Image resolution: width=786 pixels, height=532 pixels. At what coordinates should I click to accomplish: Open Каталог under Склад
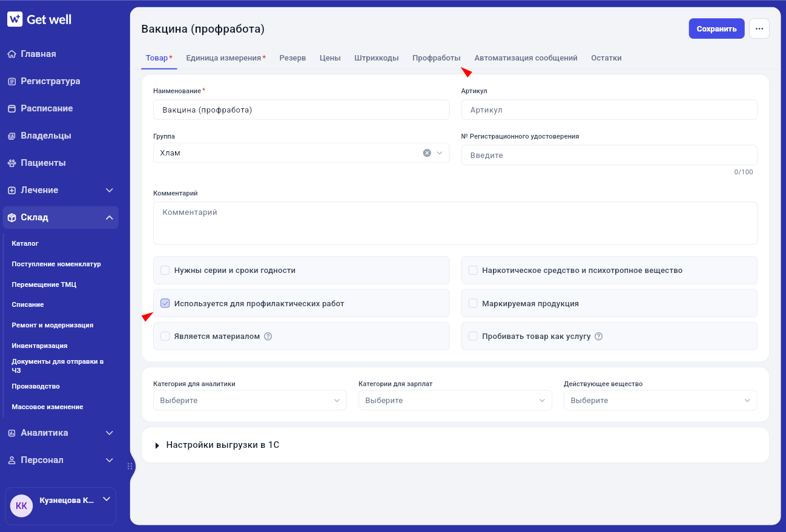click(25, 243)
